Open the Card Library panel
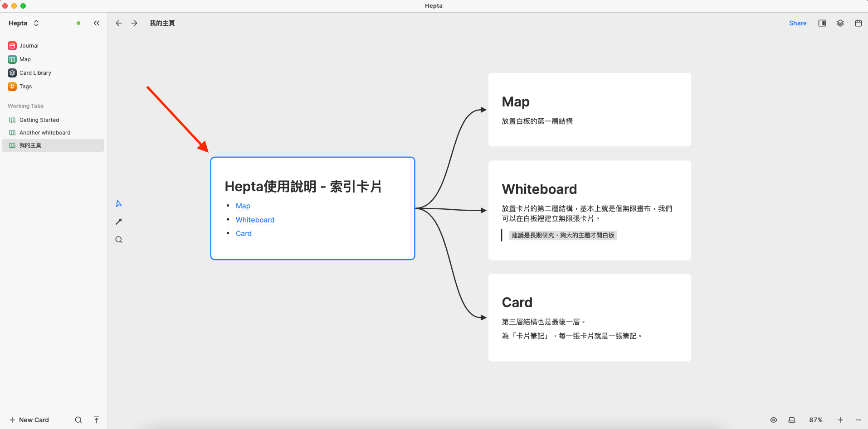 point(35,72)
